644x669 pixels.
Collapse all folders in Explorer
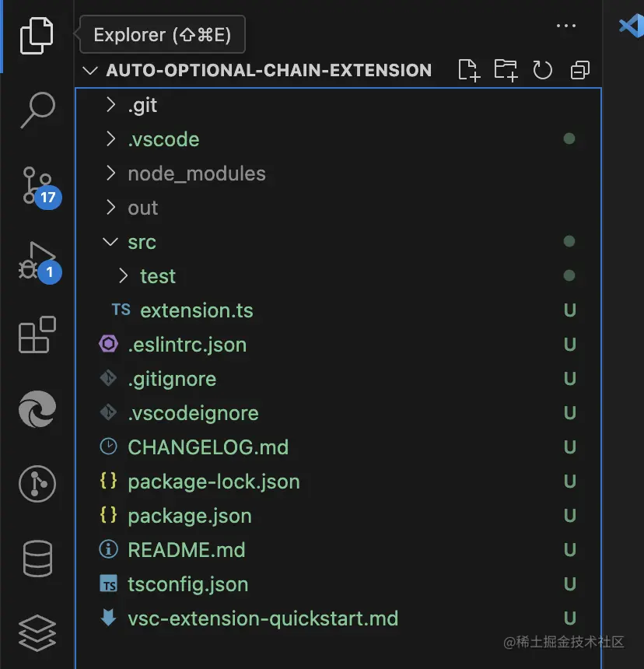point(580,70)
